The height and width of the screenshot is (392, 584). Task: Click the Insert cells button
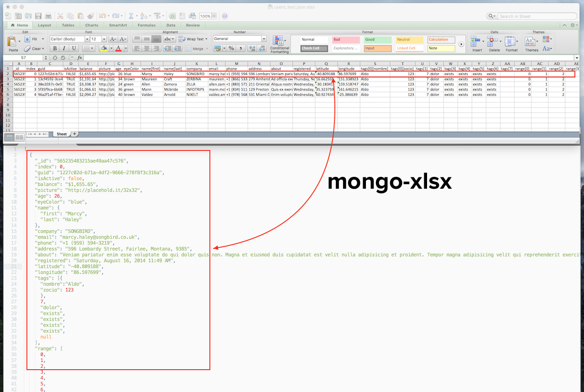pyautogui.click(x=477, y=44)
